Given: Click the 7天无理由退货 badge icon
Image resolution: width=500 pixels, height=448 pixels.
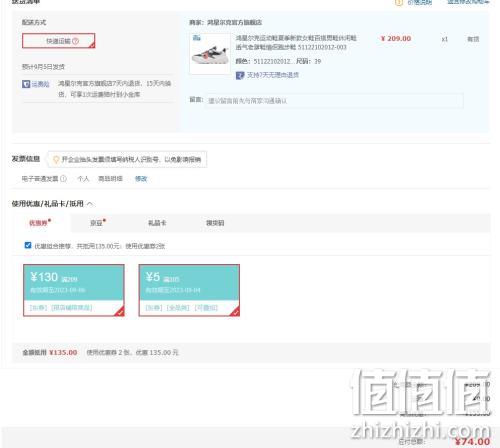Looking at the screenshot, I should 240,75.
